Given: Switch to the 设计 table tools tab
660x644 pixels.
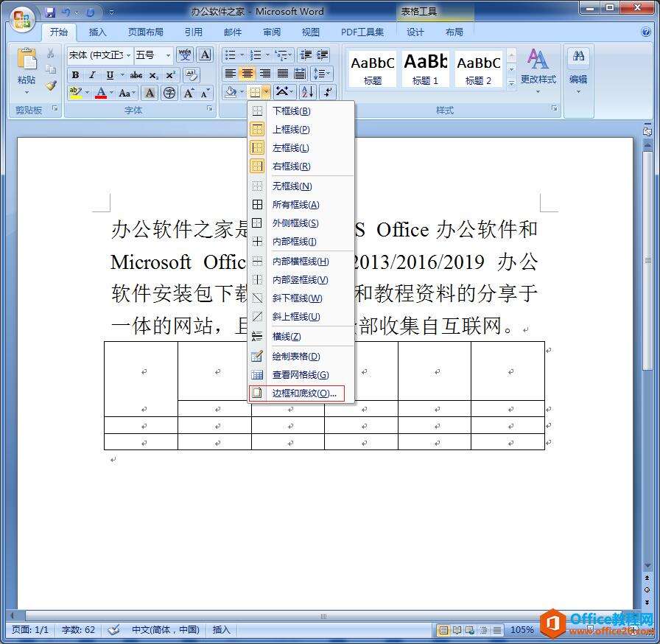Looking at the screenshot, I should click(x=415, y=32).
